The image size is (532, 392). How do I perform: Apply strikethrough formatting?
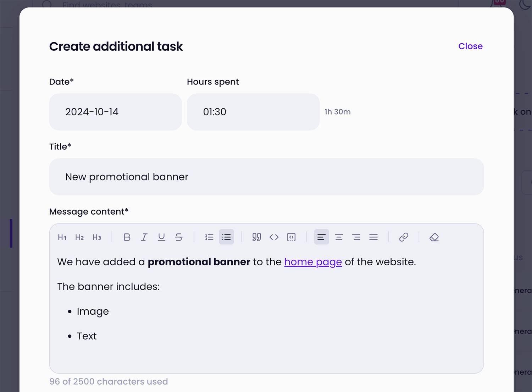coord(179,237)
